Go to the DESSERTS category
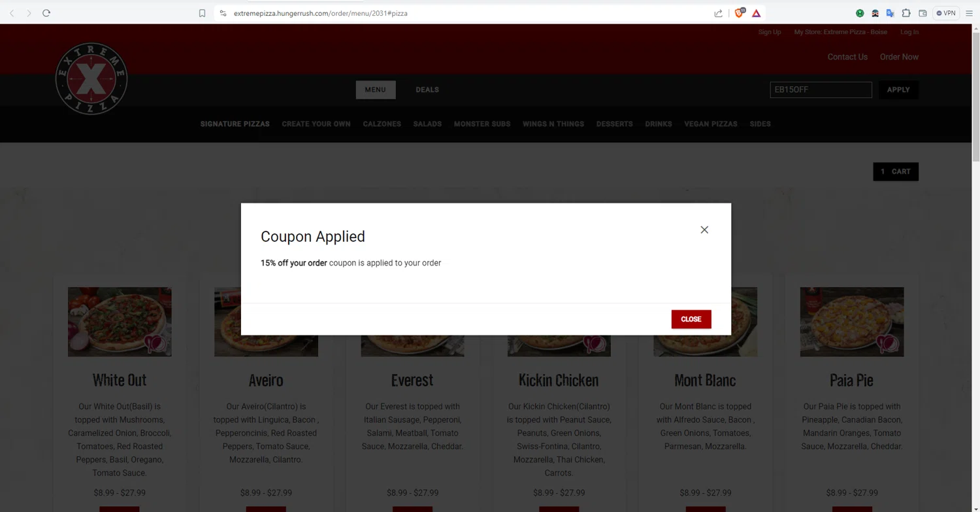The height and width of the screenshot is (512, 980). coord(614,124)
